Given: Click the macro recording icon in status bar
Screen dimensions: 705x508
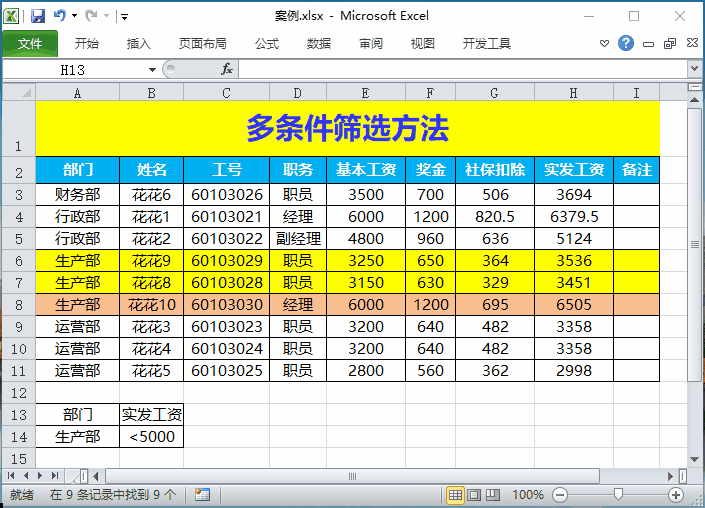Looking at the screenshot, I should [x=202, y=494].
